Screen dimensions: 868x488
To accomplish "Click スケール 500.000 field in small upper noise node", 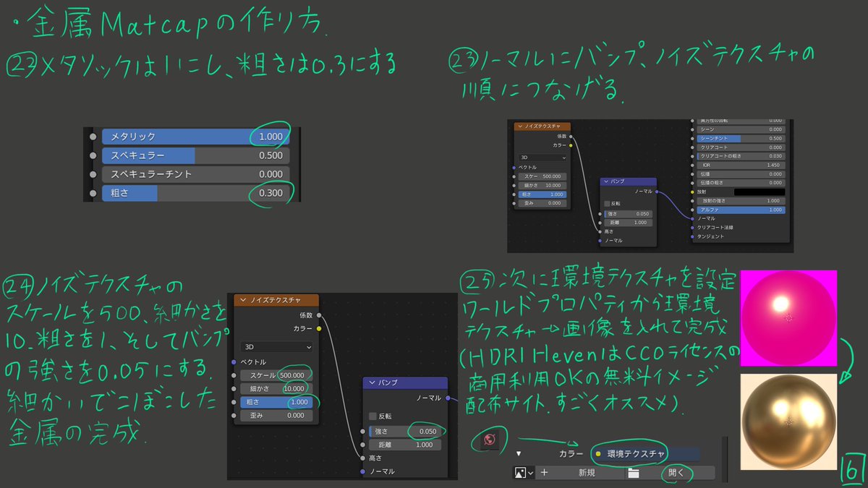I will [542, 176].
